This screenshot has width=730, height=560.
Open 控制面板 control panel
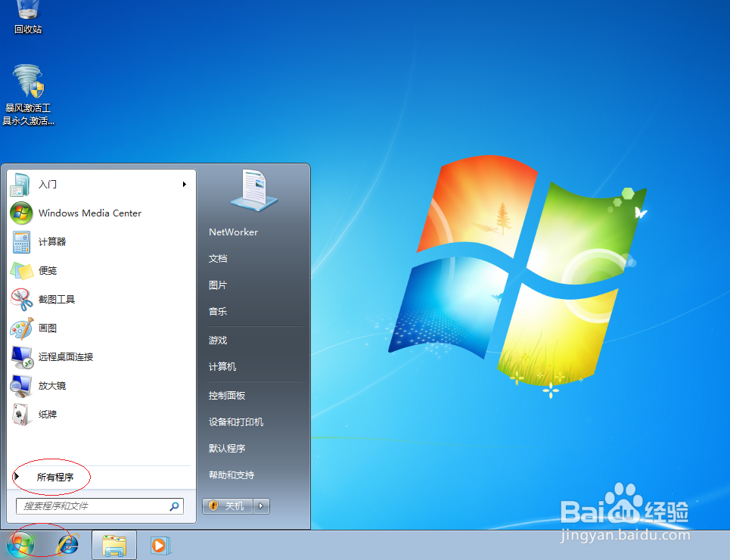[227, 396]
